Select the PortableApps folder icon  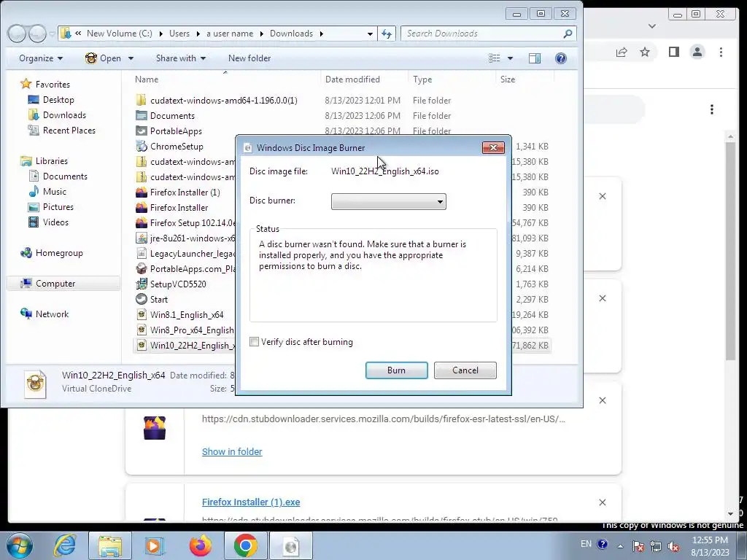click(141, 131)
